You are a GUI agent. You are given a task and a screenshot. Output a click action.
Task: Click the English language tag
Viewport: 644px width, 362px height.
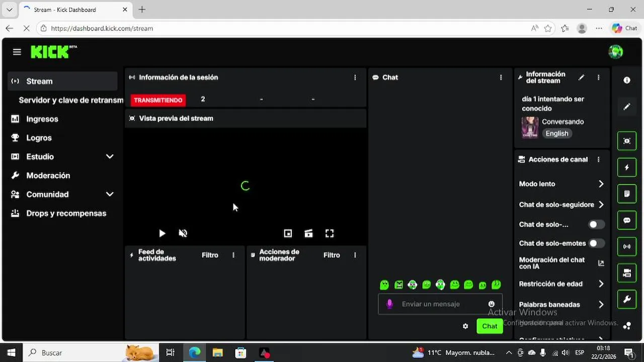click(x=557, y=134)
